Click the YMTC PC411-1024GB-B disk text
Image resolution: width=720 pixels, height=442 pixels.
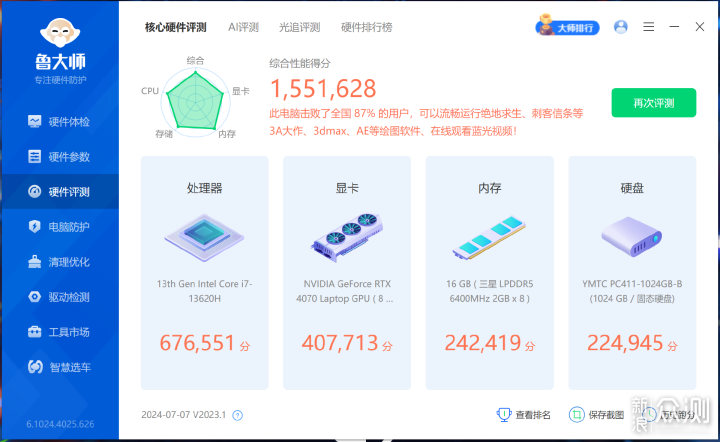(632, 291)
